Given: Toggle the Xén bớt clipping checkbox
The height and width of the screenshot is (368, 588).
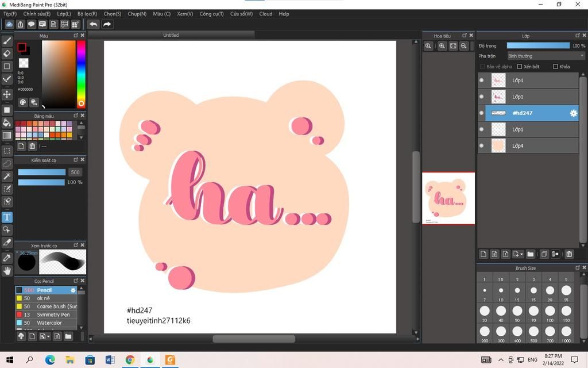Looking at the screenshot, I should [x=519, y=67].
